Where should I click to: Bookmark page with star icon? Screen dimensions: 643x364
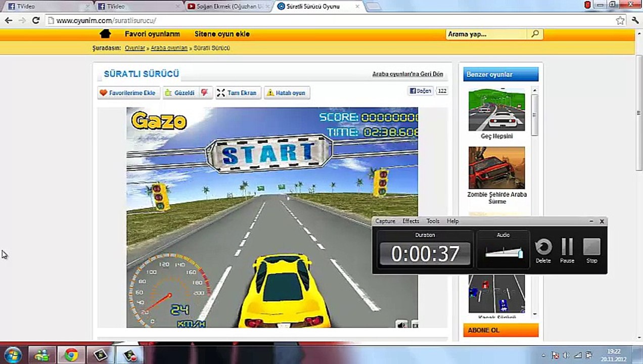coord(620,21)
